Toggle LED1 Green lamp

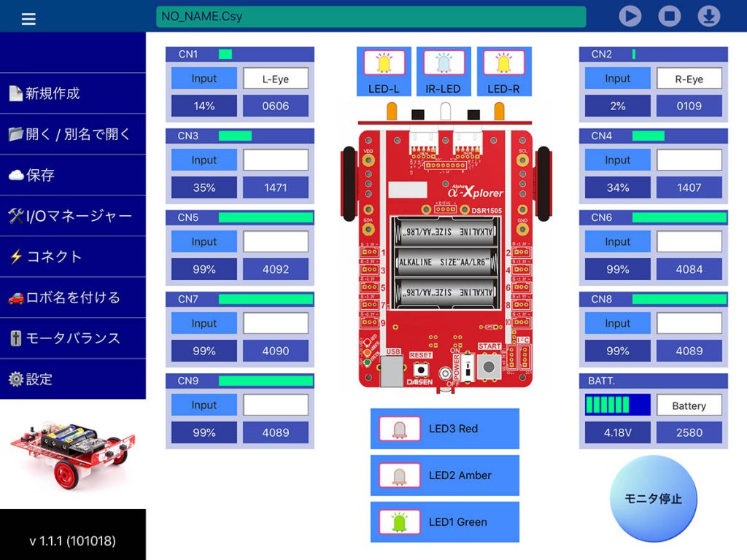(x=400, y=522)
